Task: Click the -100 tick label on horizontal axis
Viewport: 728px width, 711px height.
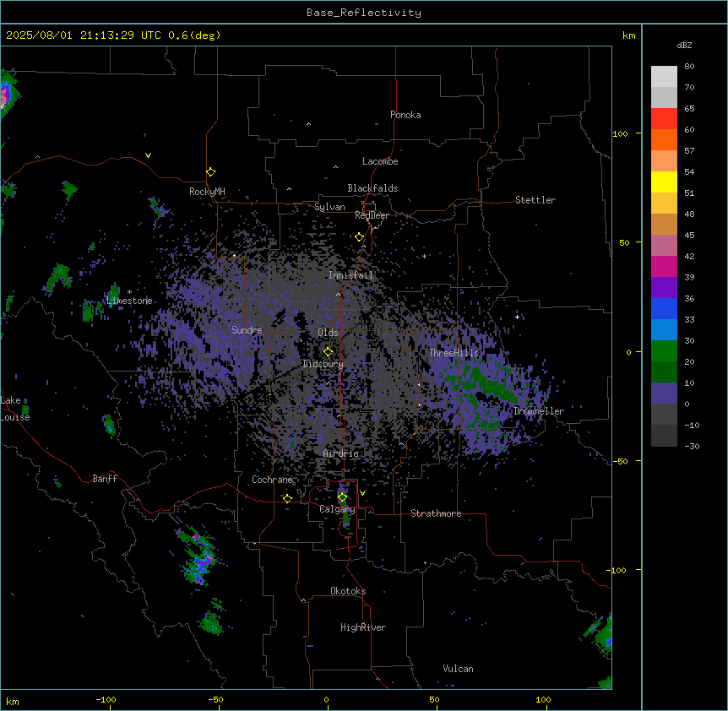Action: click(106, 699)
